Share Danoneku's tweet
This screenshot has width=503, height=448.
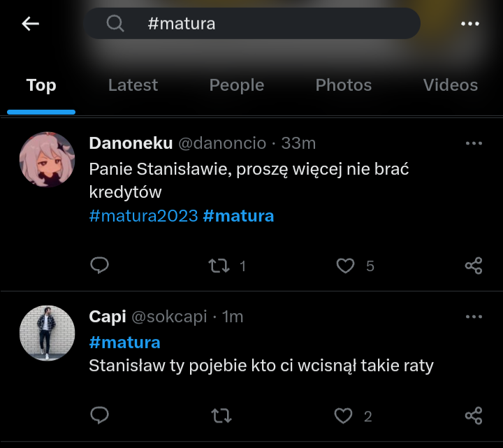coord(474,266)
